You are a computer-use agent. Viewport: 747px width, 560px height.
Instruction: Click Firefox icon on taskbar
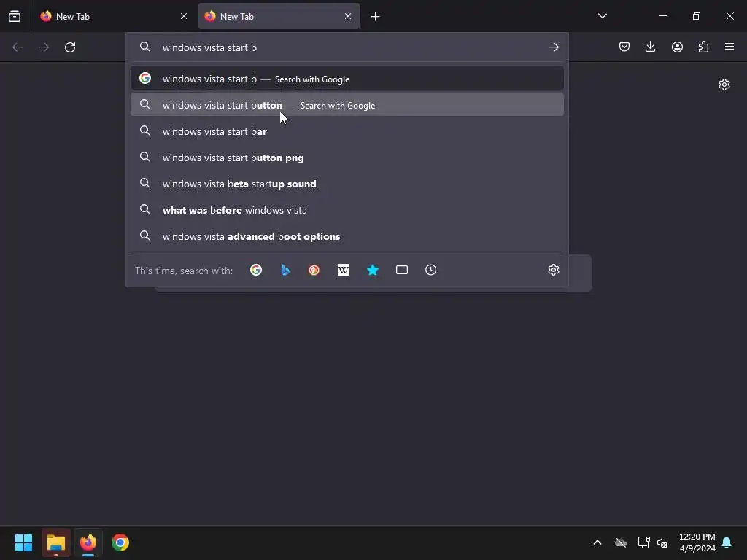tap(88, 542)
